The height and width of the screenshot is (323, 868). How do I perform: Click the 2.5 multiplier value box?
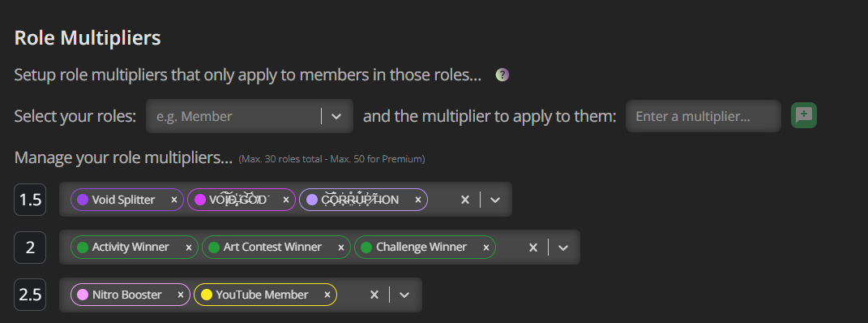coord(31,295)
